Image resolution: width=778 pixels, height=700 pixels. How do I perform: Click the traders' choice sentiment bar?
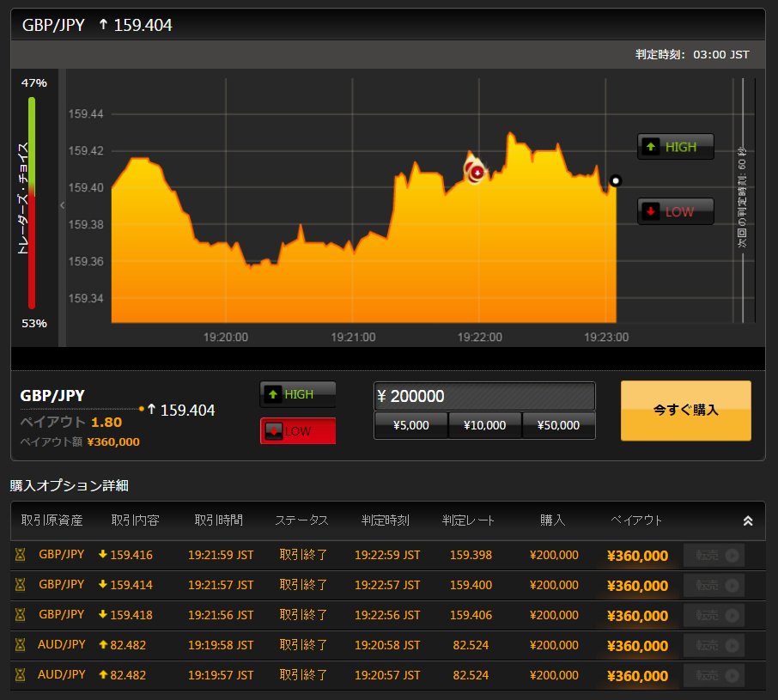(32, 203)
